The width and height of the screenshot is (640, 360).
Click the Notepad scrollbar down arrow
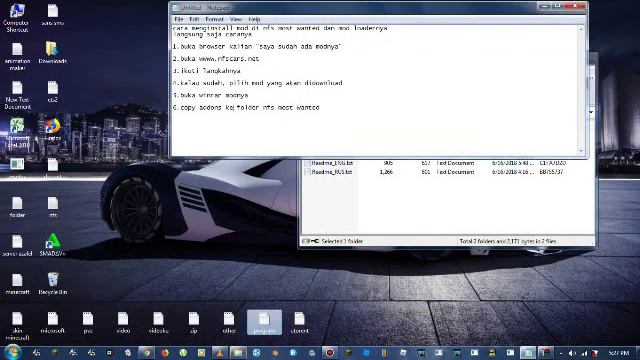pyautogui.click(x=581, y=151)
